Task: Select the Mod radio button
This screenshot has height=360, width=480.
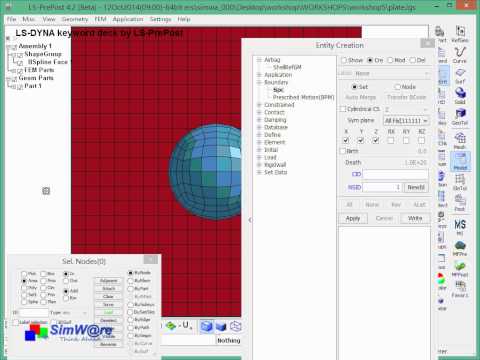Action: pyautogui.click(x=390, y=60)
